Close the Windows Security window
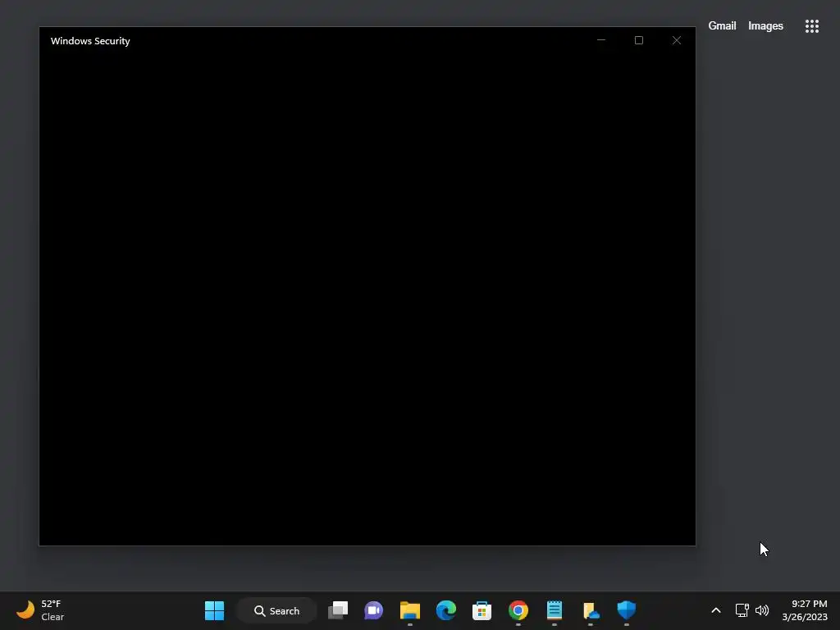The image size is (840, 630). (677, 40)
